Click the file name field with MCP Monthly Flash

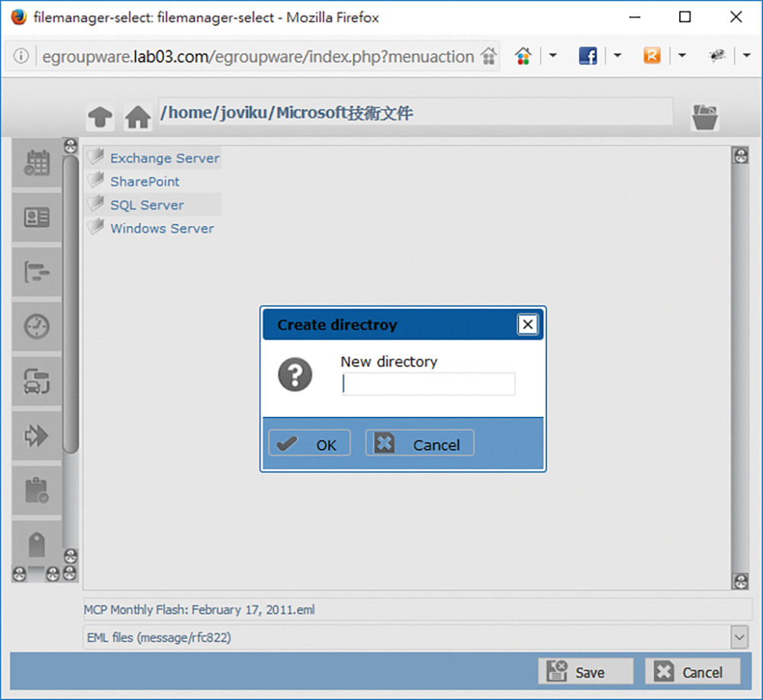[x=417, y=609]
